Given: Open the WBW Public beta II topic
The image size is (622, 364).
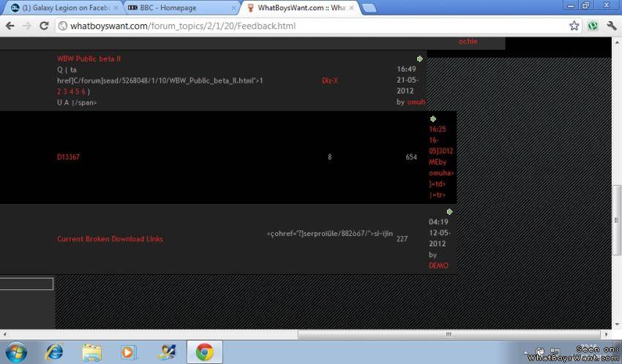Looking at the screenshot, I should coord(89,58).
